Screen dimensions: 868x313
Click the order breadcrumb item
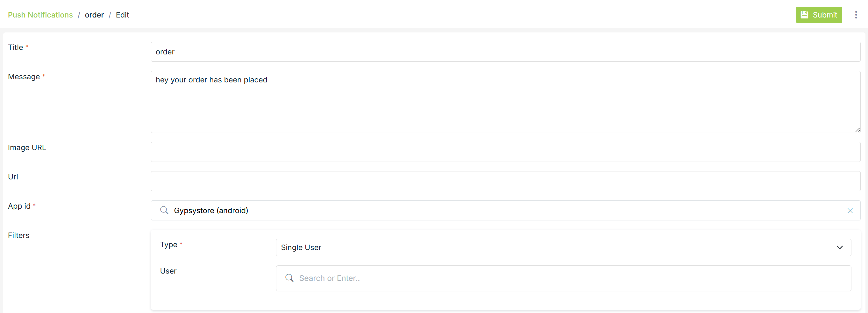tap(94, 15)
